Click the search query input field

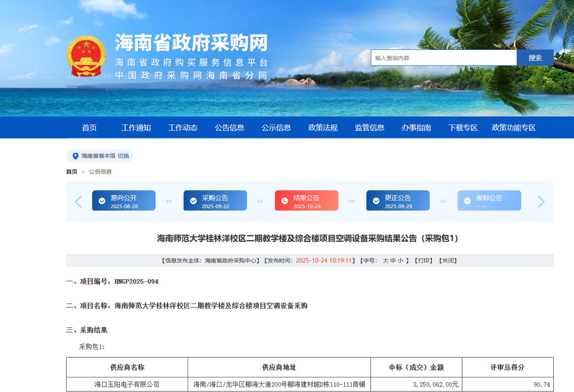(x=444, y=58)
